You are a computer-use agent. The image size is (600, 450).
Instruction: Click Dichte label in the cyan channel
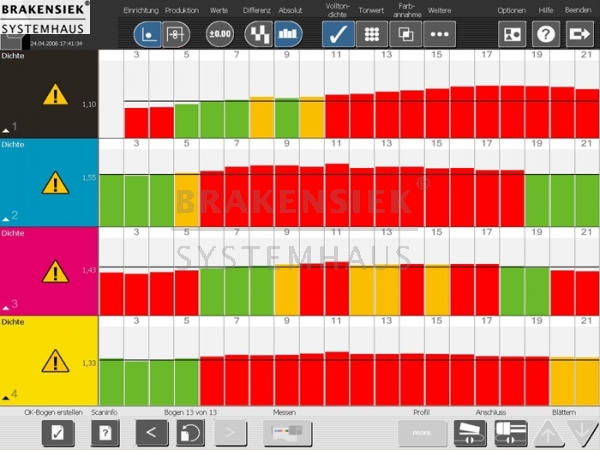coord(13,145)
